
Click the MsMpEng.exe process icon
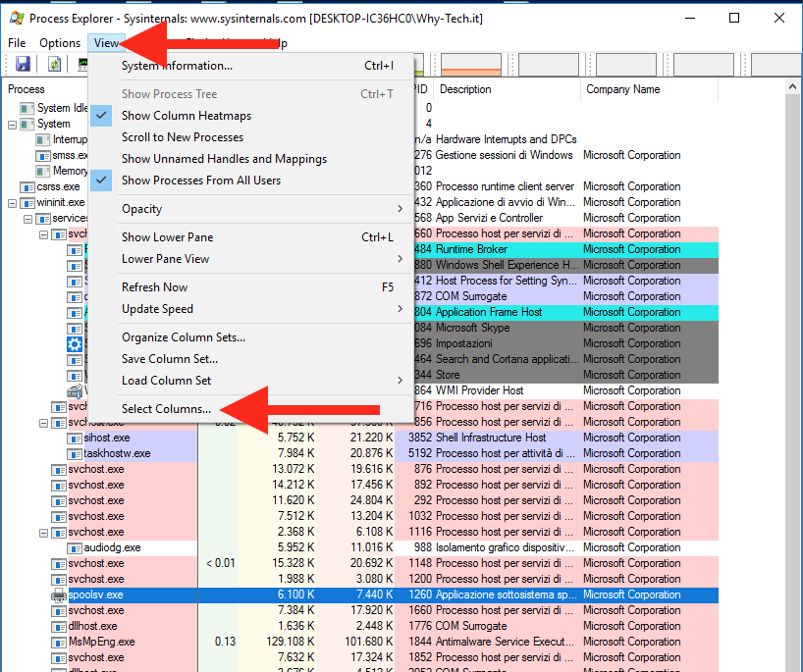(59, 643)
